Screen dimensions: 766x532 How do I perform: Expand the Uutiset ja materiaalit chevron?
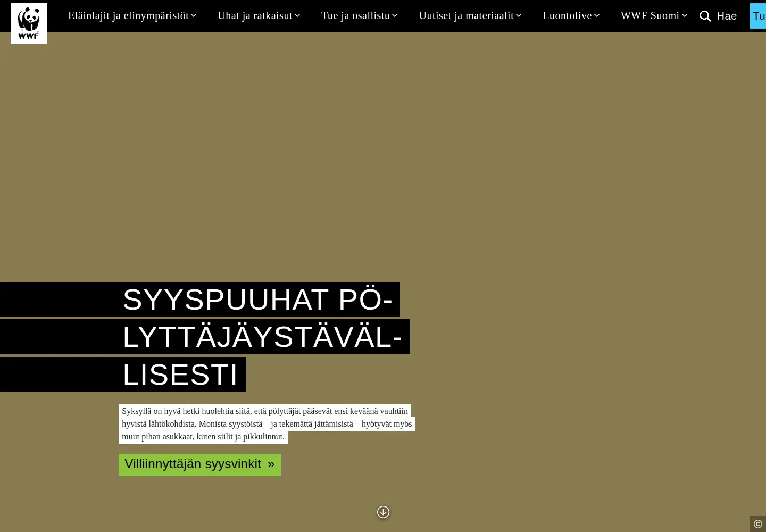[519, 16]
